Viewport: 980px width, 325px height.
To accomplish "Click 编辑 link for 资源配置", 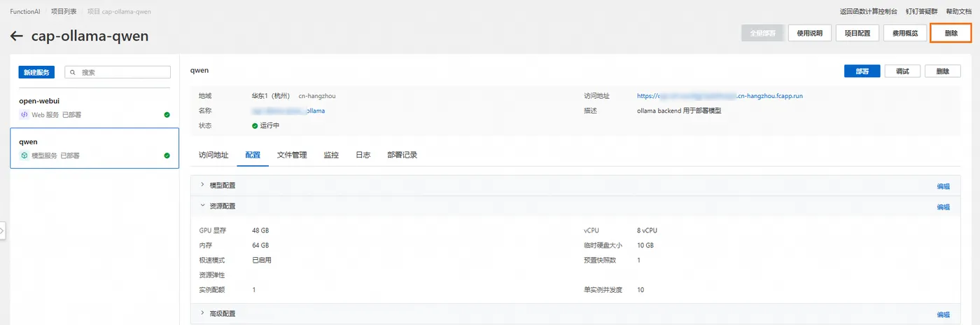I will point(944,207).
